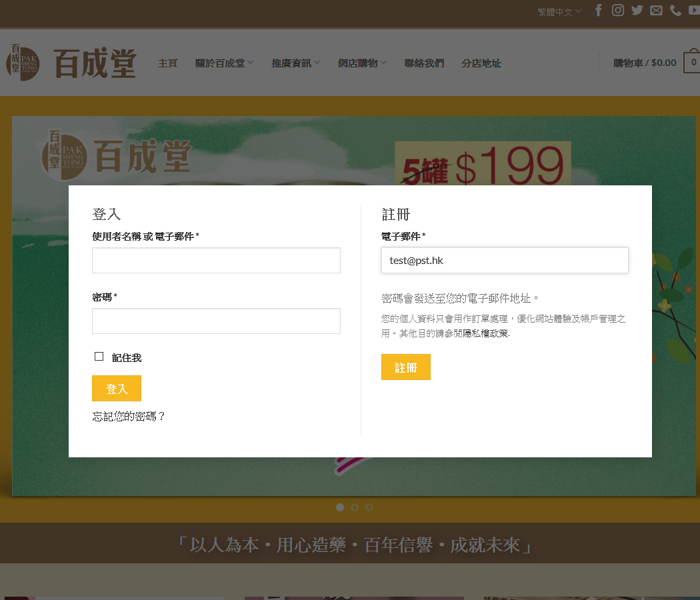The width and height of the screenshot is (700, 600).
Task: Expand the 網店購物 menu
Action: coord(362,63)
